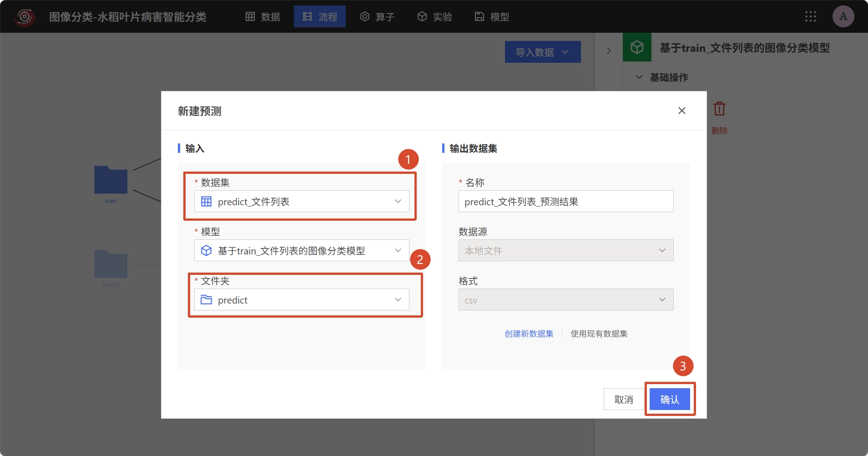Switch to the 流程 tab
Viewport: 868px width, 456px height.
point(320,17)
